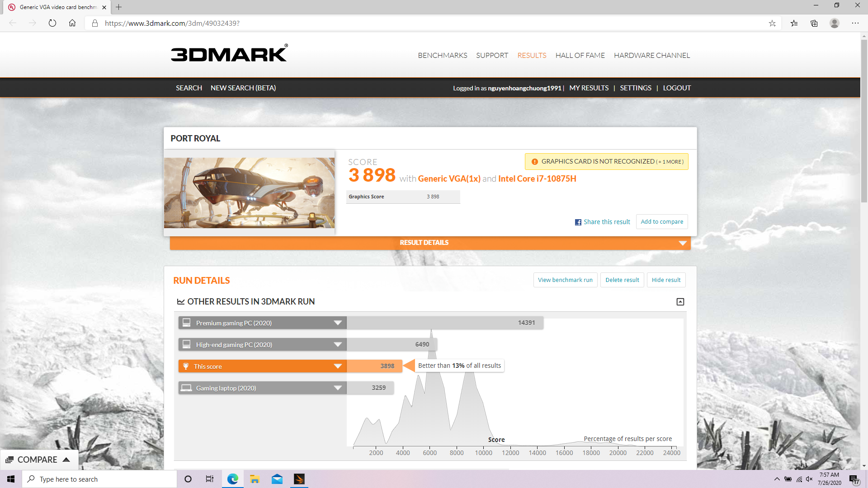The image size is (868, 488).
Task: Open browser collections icon
Action: coord(814,23)
